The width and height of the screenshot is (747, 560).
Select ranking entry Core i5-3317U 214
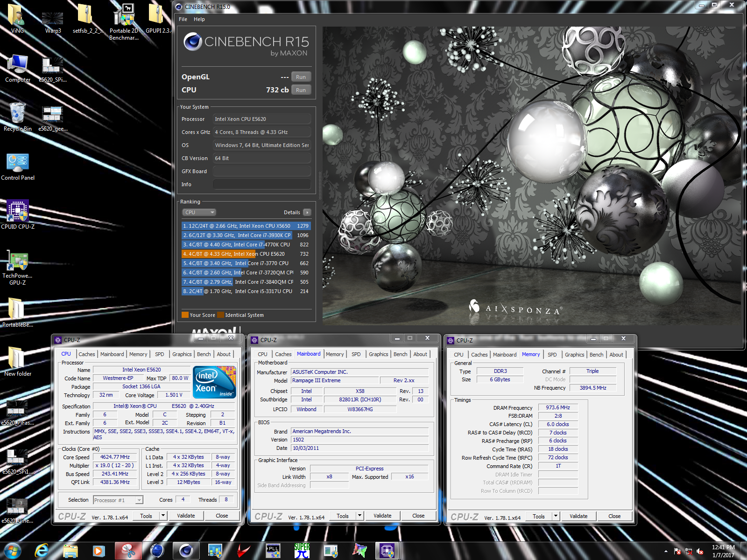click(x=246, y=291)
